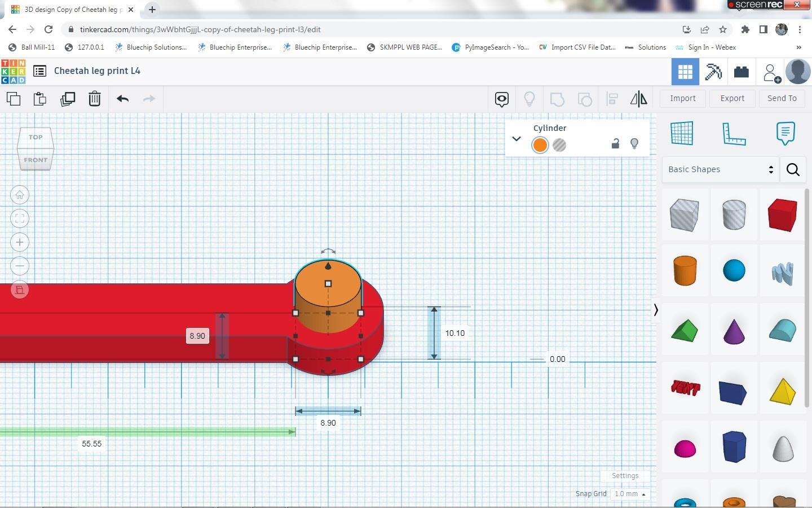Viewport: 812px width, 508px height.
Task: Delete the selection using the trash icon
Action: pos(94,99)
